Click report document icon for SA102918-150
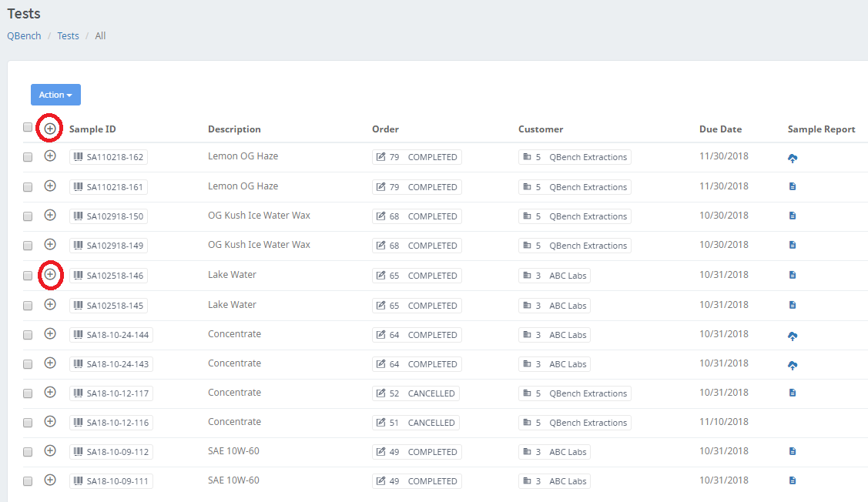This screenshot has width=868, height=502. pyautogui.click(x=793, y=216)
